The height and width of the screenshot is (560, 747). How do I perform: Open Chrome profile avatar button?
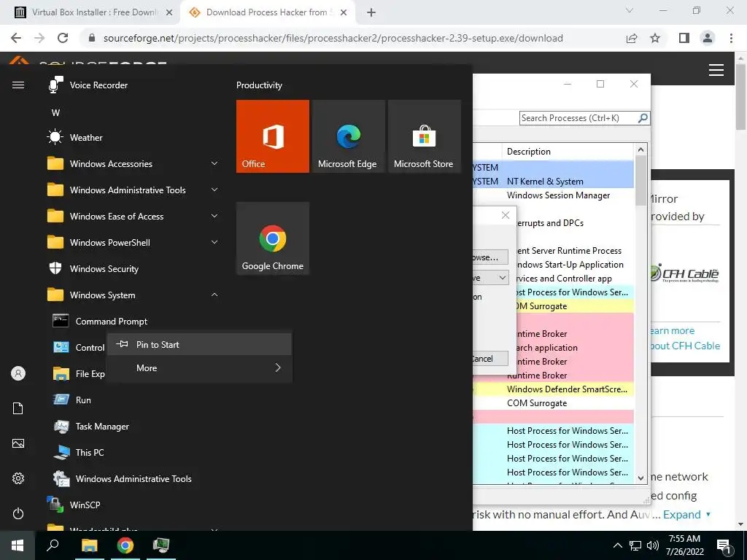708,38
